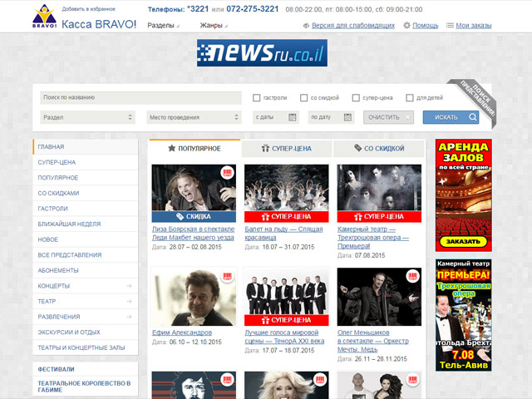Click the 'Поиск по названию' search field

[140, 98]
